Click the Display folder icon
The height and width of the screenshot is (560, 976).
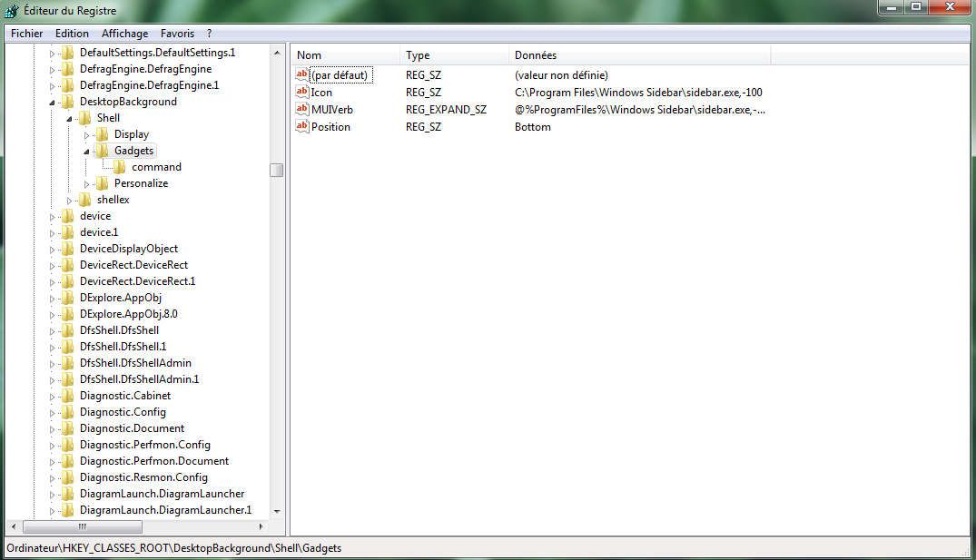coord(102,134)
